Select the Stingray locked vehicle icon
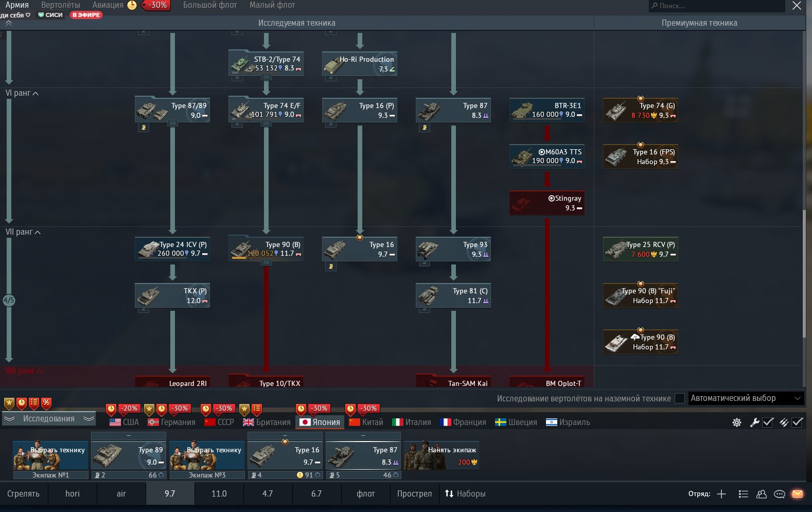The image size is (812, 512). coord(522,203)
